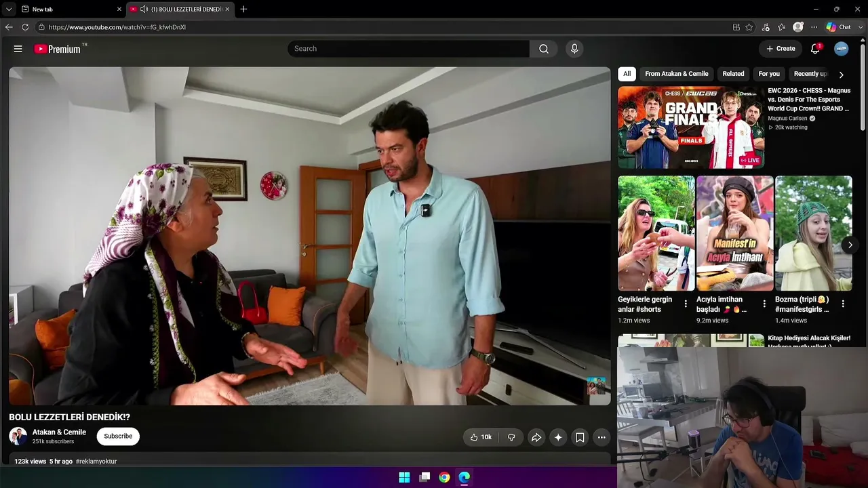Open the YouTube account avatar menu

pyautogui.click(x=841, y=49)
